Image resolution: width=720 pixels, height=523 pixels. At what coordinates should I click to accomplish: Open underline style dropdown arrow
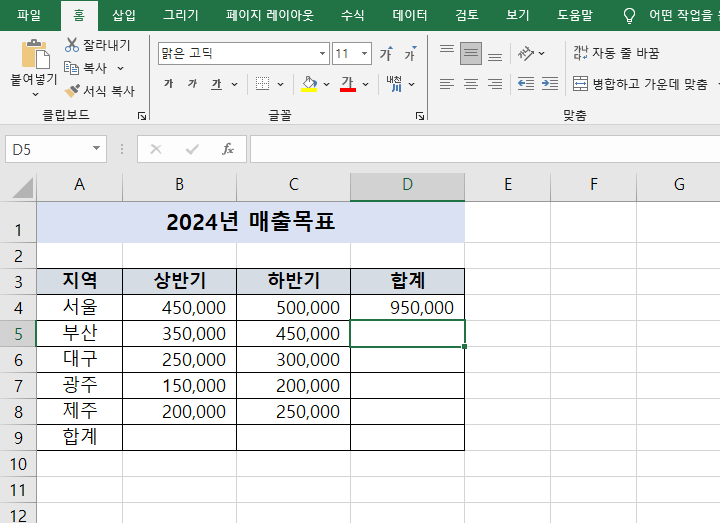(x=235, y=84)
